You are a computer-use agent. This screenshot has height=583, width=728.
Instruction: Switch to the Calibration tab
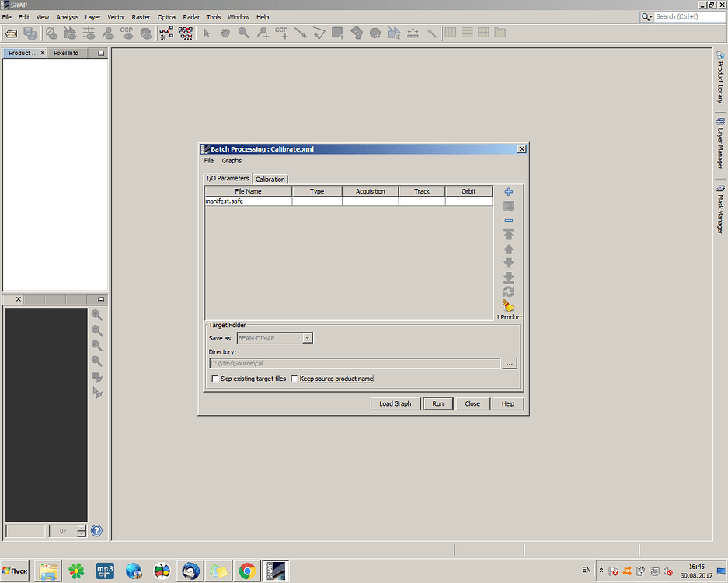(270, 179)
